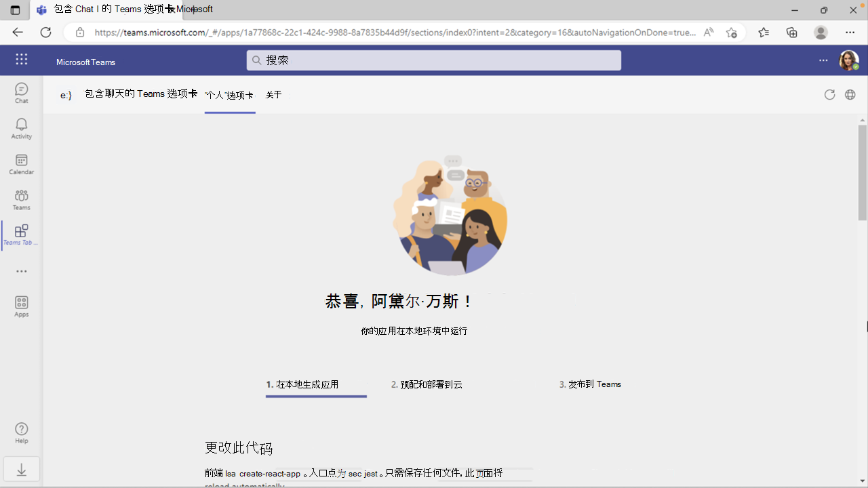
Task: Open the user profile avatar
Action: click(x=849, y=60)
